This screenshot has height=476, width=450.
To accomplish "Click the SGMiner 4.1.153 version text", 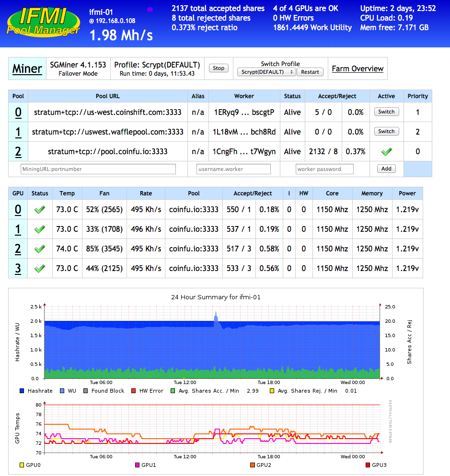I will pos(78,65).
